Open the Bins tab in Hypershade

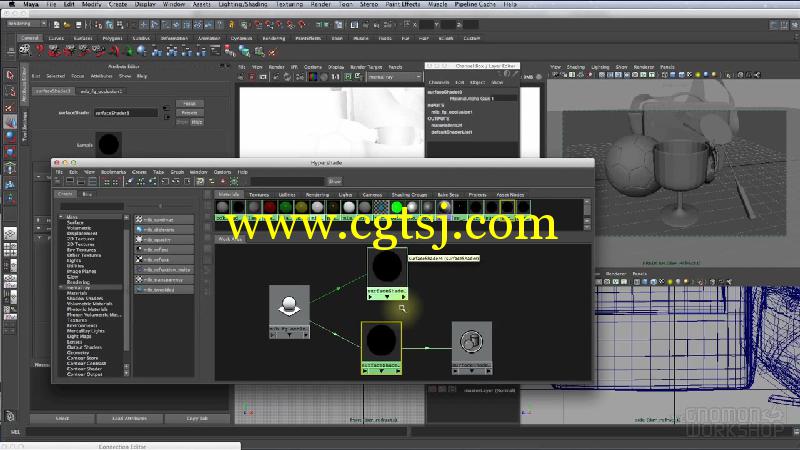[87, 194]
